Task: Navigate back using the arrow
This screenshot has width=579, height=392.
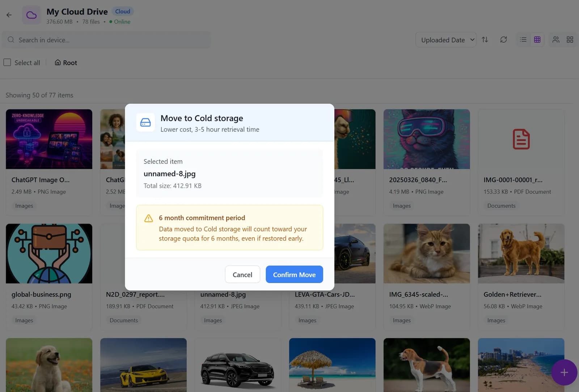Action: [9, 15]
